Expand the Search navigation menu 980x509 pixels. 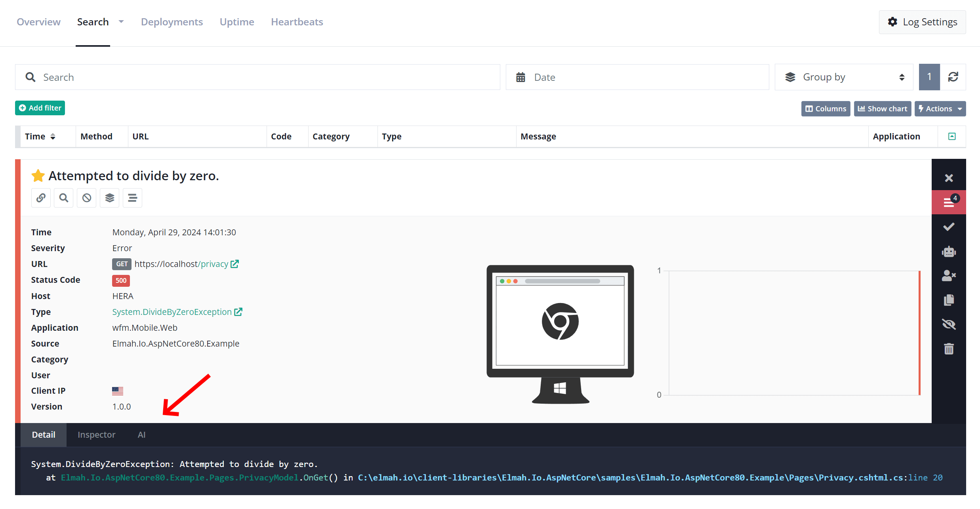pyautogui.click(x=121, y=22)
